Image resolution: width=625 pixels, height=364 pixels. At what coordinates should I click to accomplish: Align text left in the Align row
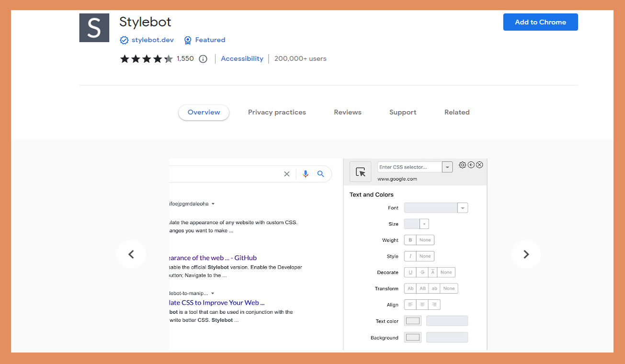410,304
